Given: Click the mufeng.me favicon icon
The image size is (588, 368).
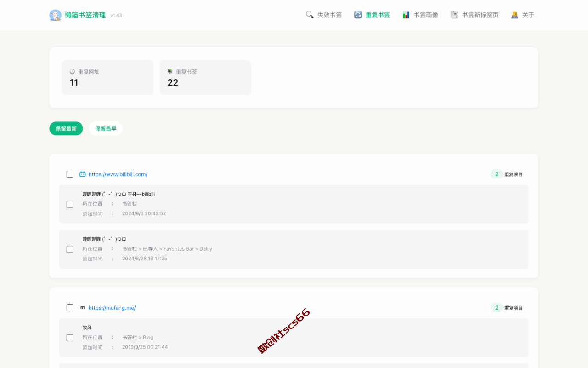Looking at the screenshot, I should tap(83, 308).
